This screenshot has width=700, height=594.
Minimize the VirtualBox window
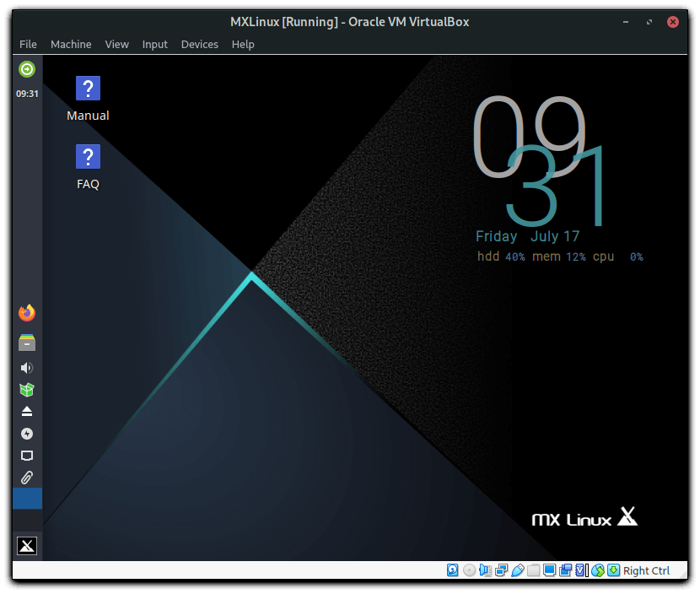(x=626, y=21)
